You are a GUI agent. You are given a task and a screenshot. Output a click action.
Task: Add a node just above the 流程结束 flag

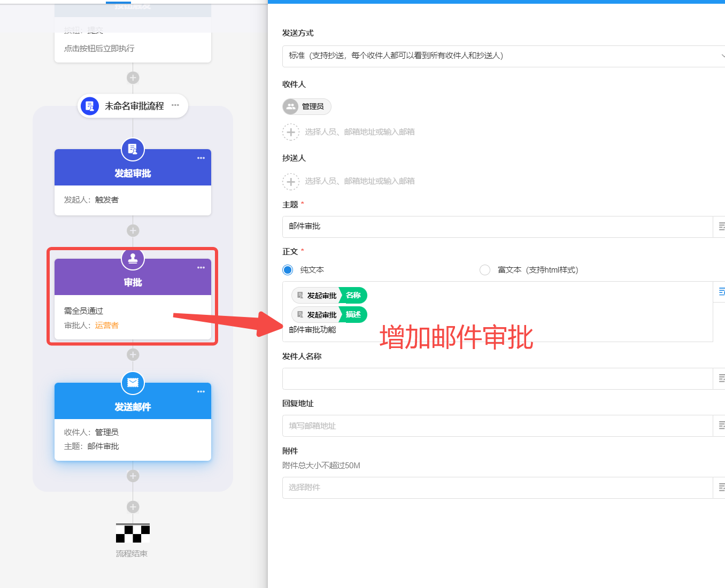133,507
